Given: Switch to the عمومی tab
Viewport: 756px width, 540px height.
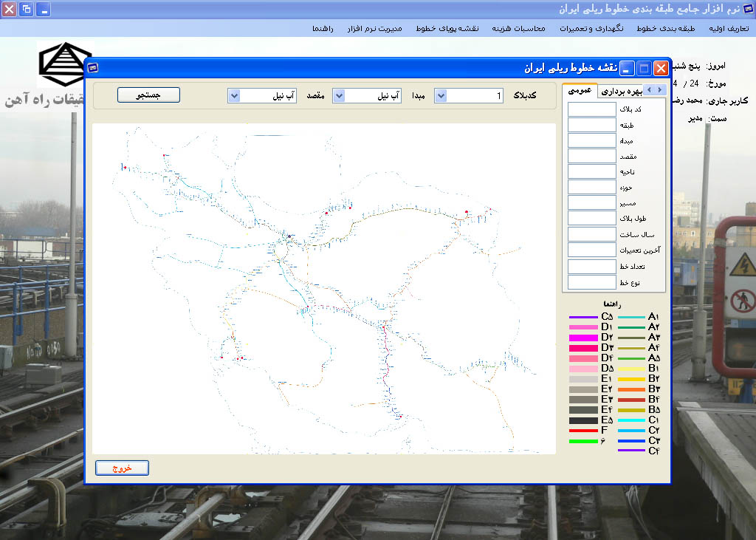Looking at the screenshot, I should (580, 90).
